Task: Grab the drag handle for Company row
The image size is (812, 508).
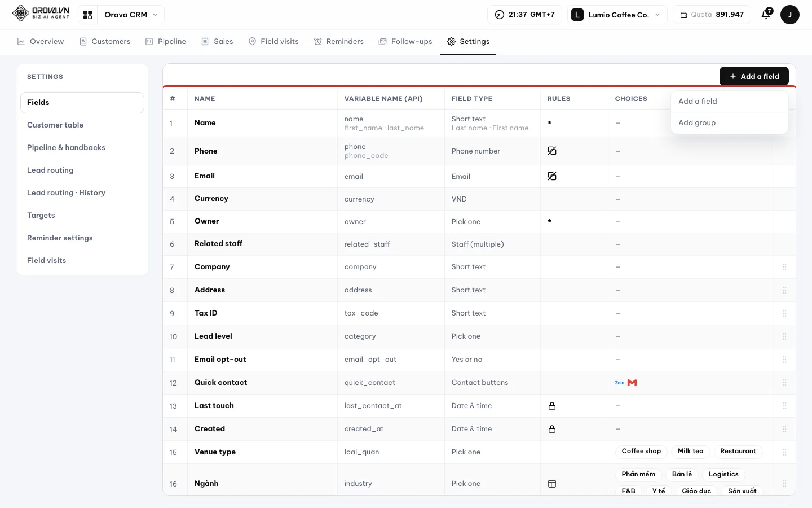Action: click(x=784, y=267)
